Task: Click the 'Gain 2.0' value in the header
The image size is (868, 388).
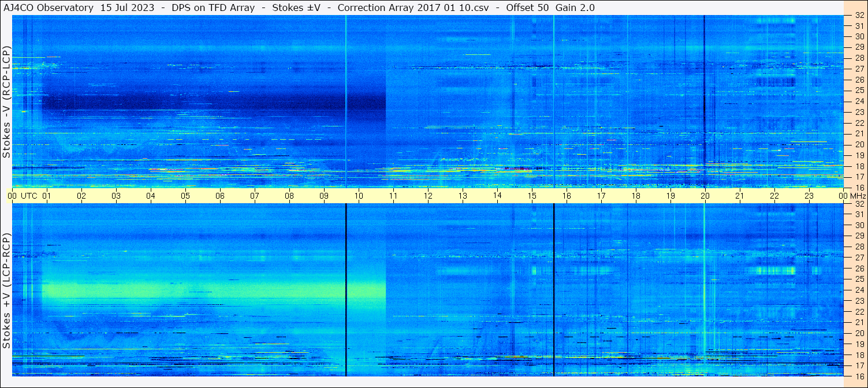Action: [x=575, y=8]
